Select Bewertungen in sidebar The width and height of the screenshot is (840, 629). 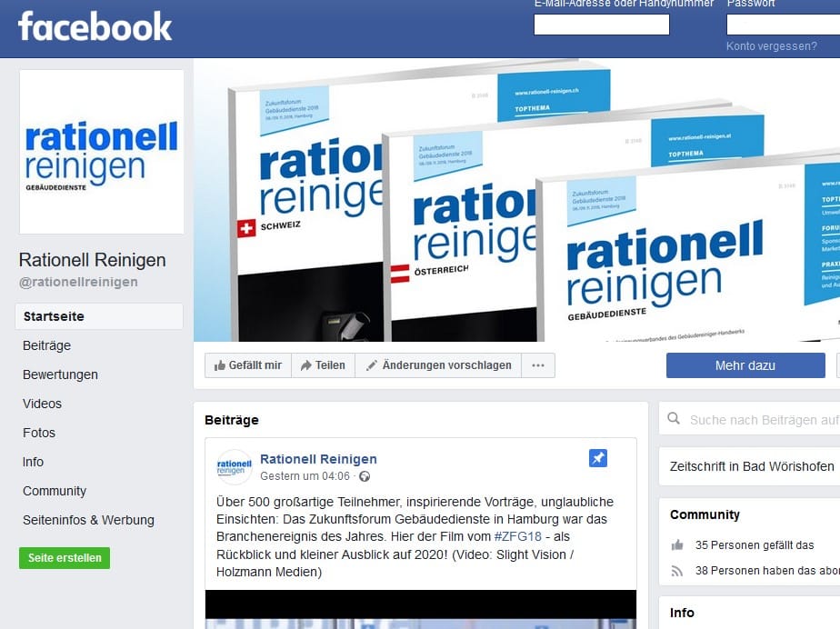click(60, 374)
